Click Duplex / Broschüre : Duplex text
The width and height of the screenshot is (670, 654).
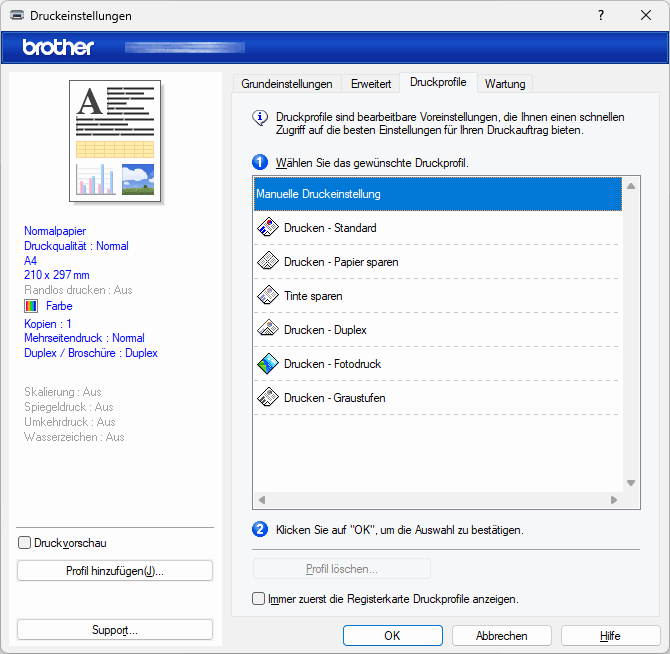[91, 353]
